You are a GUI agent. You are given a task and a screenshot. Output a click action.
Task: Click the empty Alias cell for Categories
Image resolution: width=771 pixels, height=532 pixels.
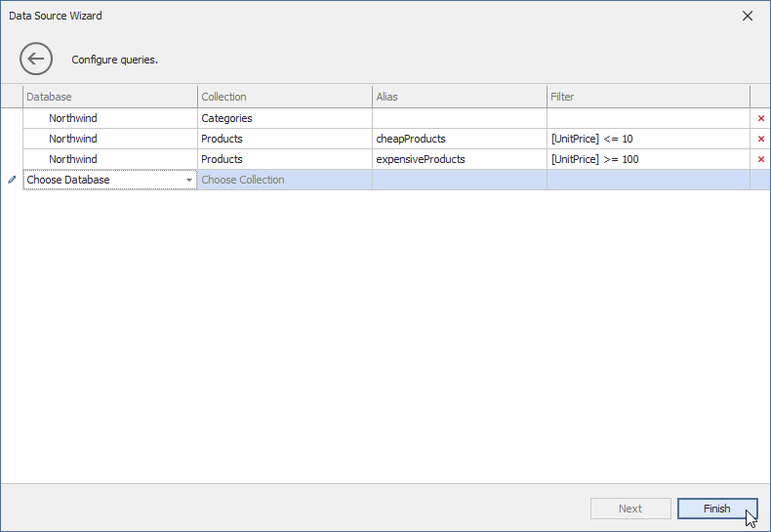click(459, 118)
